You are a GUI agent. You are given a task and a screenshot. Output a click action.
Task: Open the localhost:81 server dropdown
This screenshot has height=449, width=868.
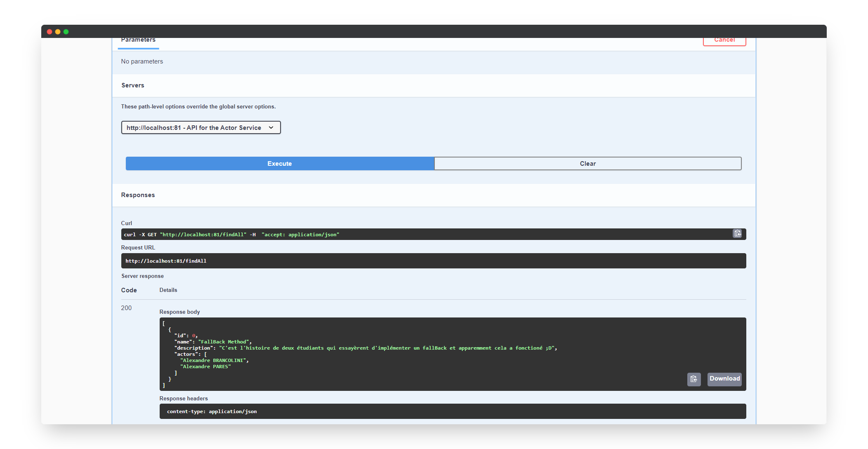200,128
